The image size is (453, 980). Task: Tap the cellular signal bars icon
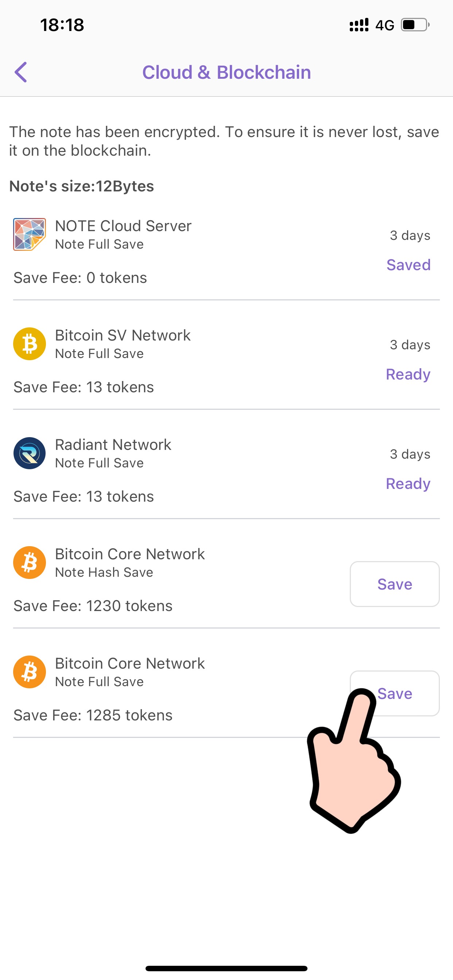(x=359, y=25)
